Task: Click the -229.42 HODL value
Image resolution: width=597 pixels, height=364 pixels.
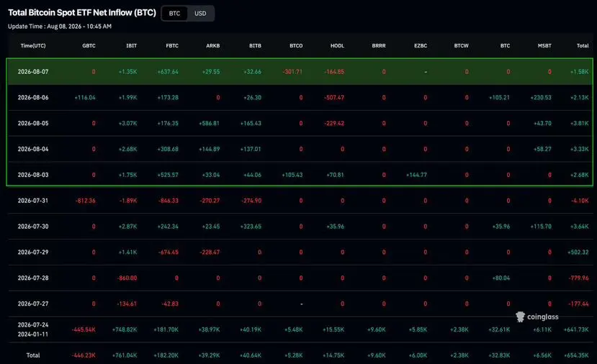Action: click(334, 123)
